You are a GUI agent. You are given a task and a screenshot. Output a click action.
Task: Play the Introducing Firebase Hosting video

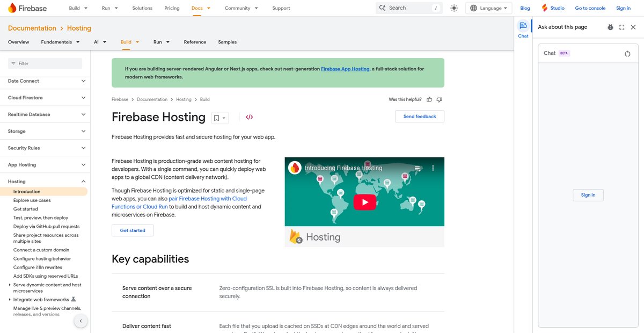pyautogui.click(x=364, y=202)
